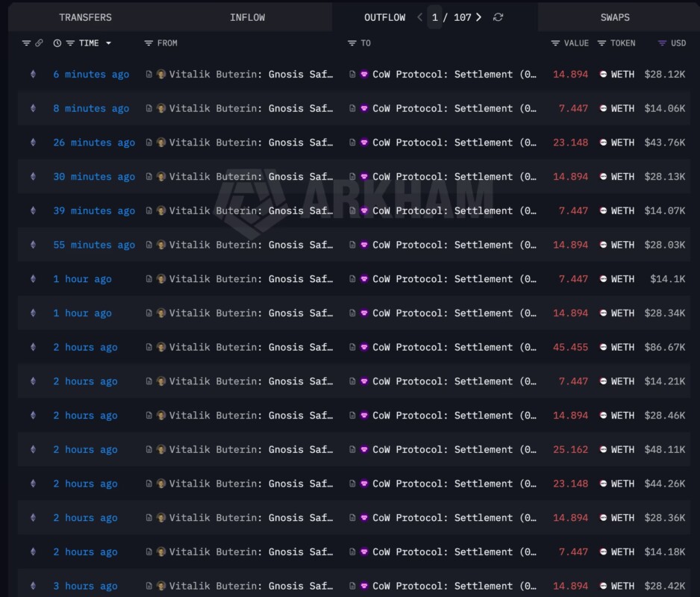Click the chain link icon in header

coord(39,43)
